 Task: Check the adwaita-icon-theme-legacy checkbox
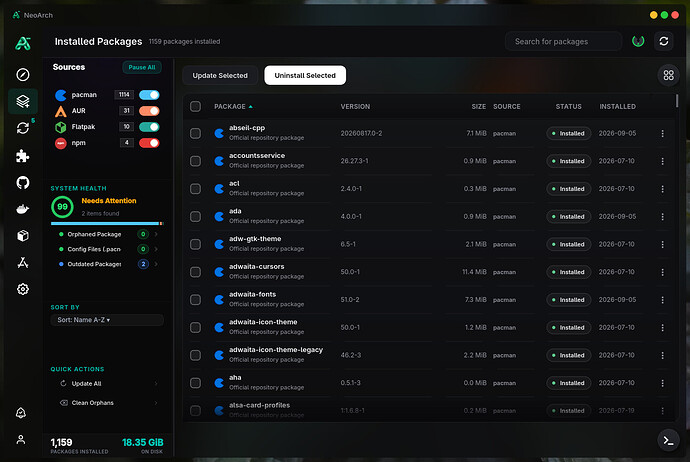click(x=195, y=355)
